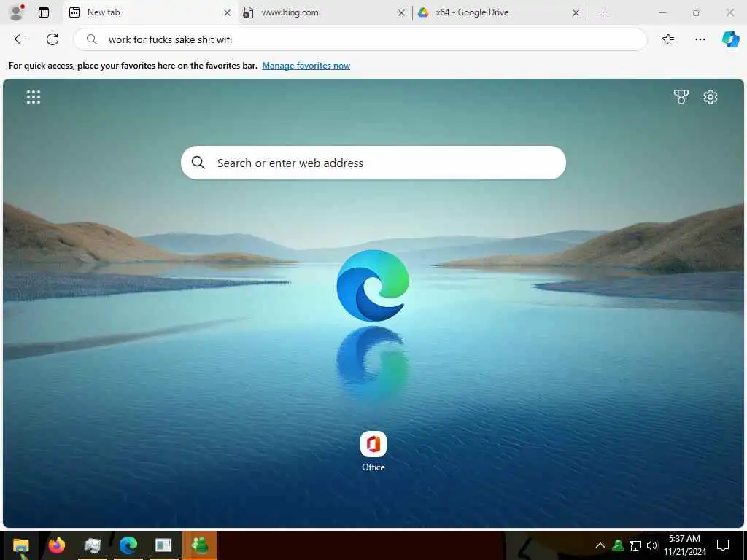Click the volume speaker tray icon
Image resolution: width=747 pixels, height=560 pixels.
point(652,545)
